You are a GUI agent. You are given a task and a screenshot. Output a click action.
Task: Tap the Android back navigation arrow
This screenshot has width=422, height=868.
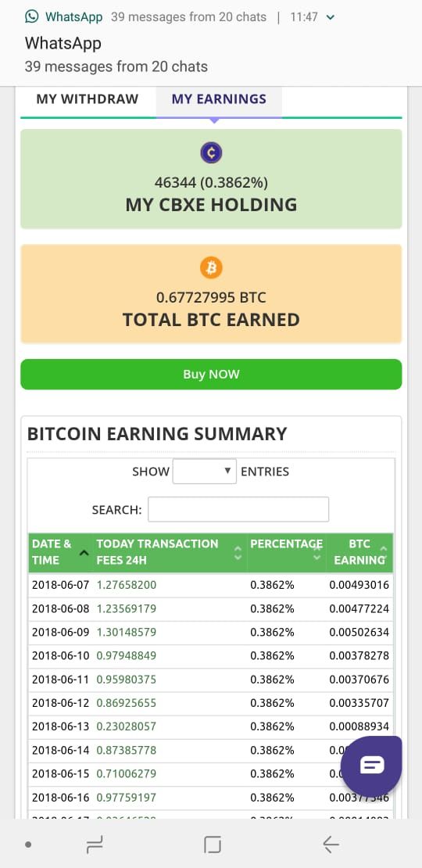tap(331, 845)
